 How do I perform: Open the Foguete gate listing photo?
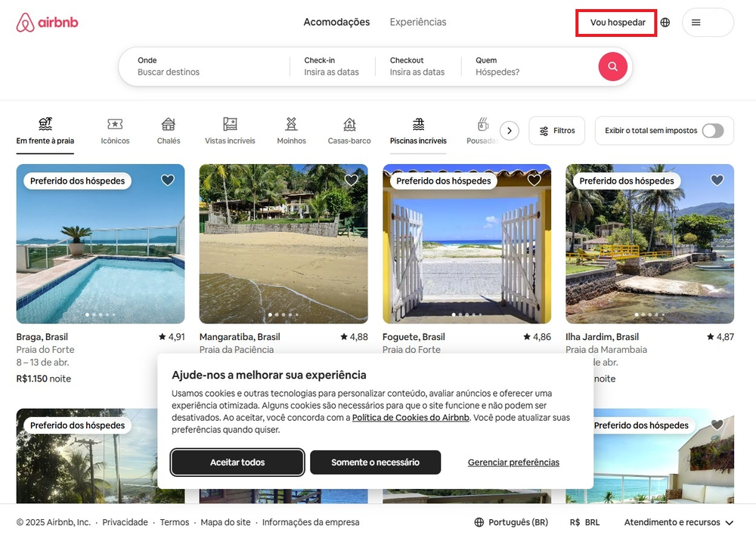(x=466, y=244)
